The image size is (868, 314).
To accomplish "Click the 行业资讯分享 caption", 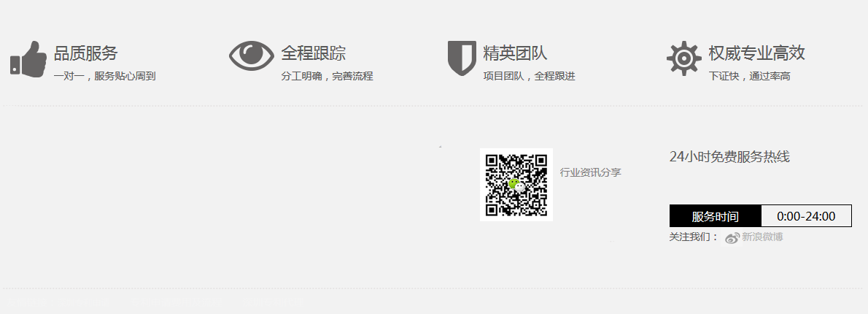I will pos(591,172).
